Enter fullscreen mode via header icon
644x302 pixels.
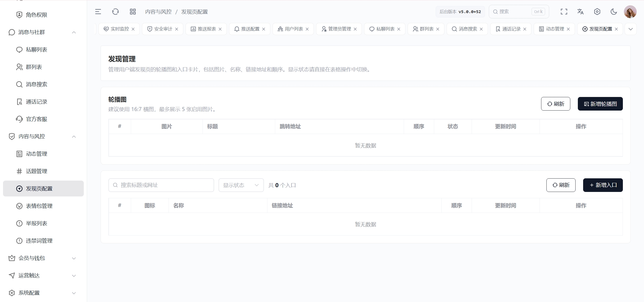pyautogui.click(x=564, y=12)
